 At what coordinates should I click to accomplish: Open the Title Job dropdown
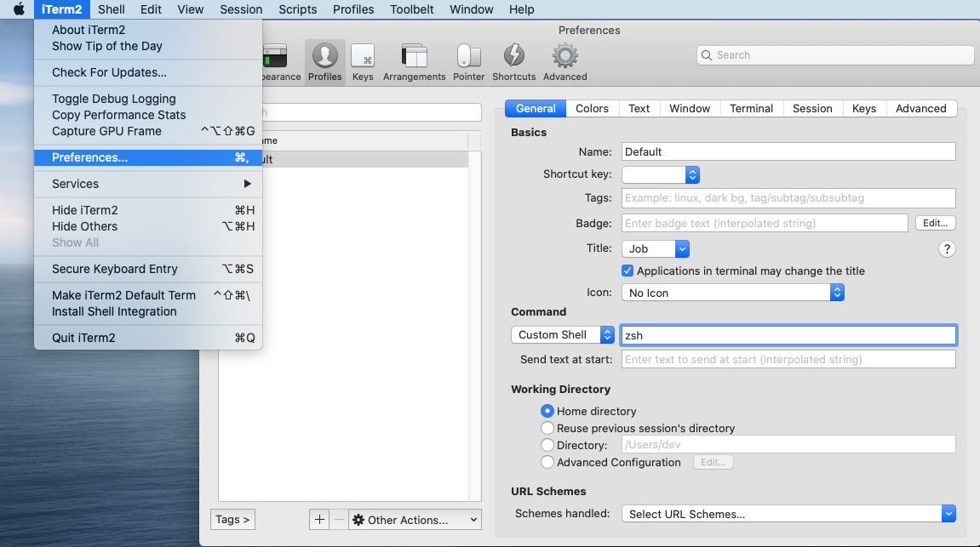655,248
